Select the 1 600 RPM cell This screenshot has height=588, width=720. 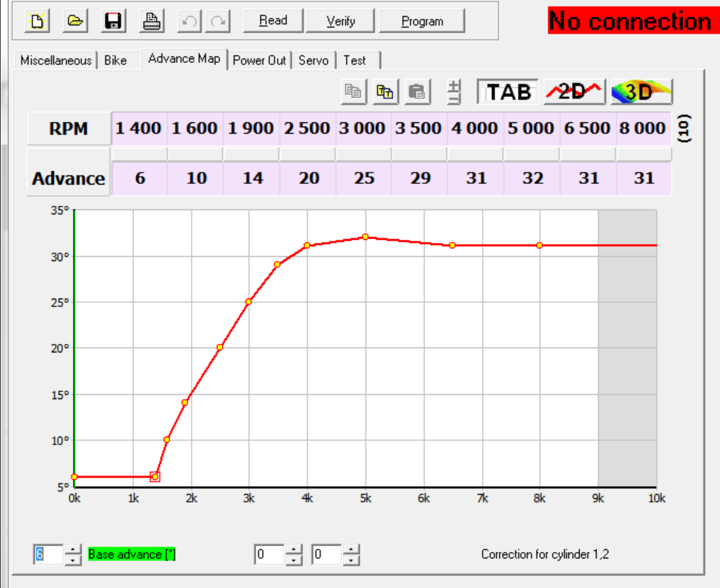pyautogui.click(x=195, y=128)
